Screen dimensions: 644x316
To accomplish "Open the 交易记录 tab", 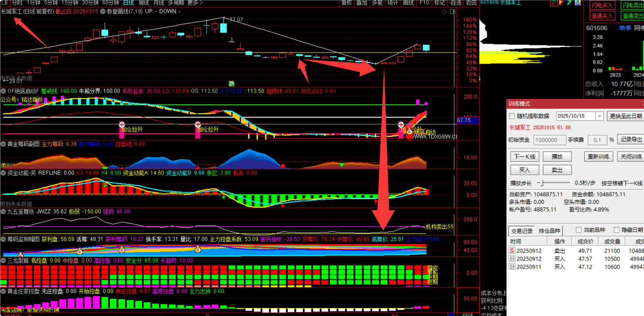I will [522, 231].
